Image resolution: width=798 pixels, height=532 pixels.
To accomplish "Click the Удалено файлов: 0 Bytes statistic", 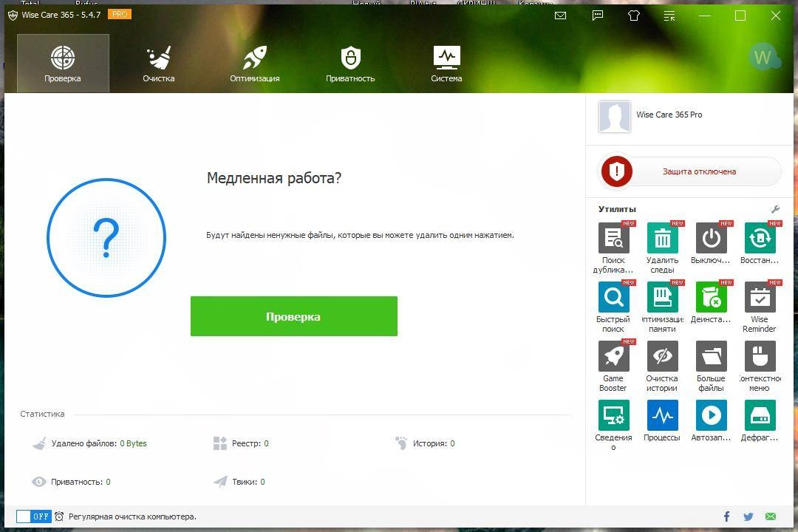I will click(x=90, y=443).
